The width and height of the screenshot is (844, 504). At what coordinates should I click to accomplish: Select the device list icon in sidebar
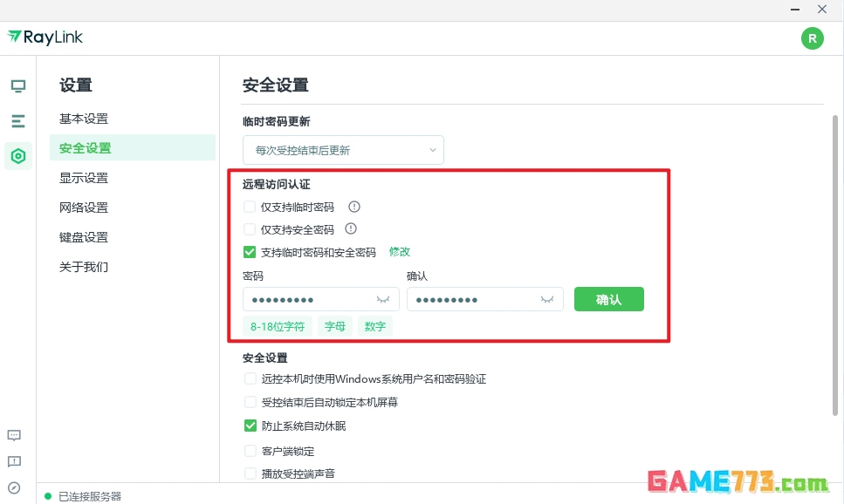pyautogui.click(x=17, y=121)
